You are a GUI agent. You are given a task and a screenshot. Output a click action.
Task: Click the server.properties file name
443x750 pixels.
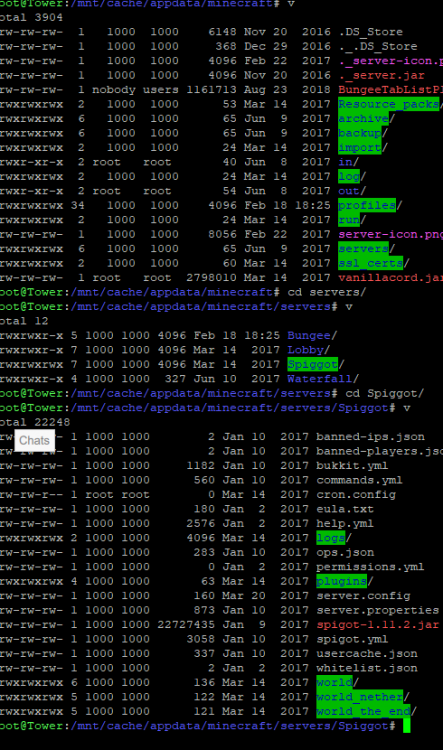(x=377, y=610)
